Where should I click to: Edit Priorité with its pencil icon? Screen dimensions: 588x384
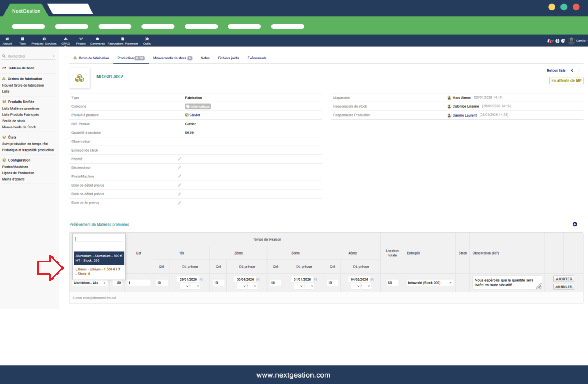coord(179,159)
